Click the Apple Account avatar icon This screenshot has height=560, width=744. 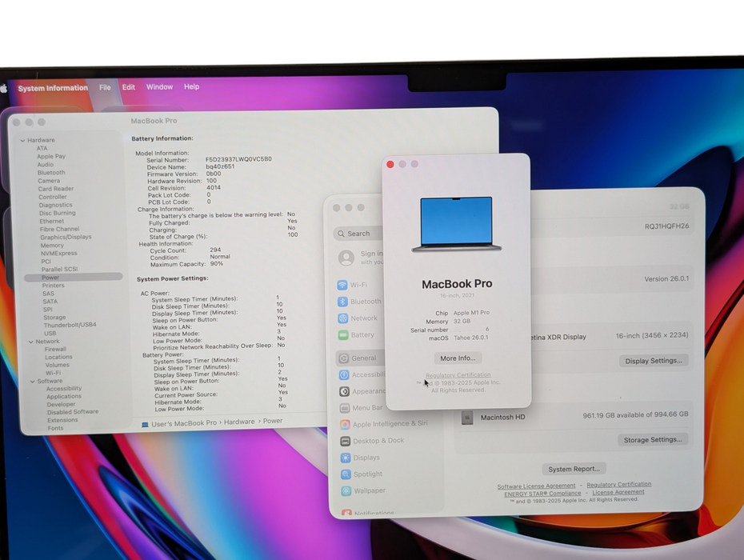tap(346, 258)
